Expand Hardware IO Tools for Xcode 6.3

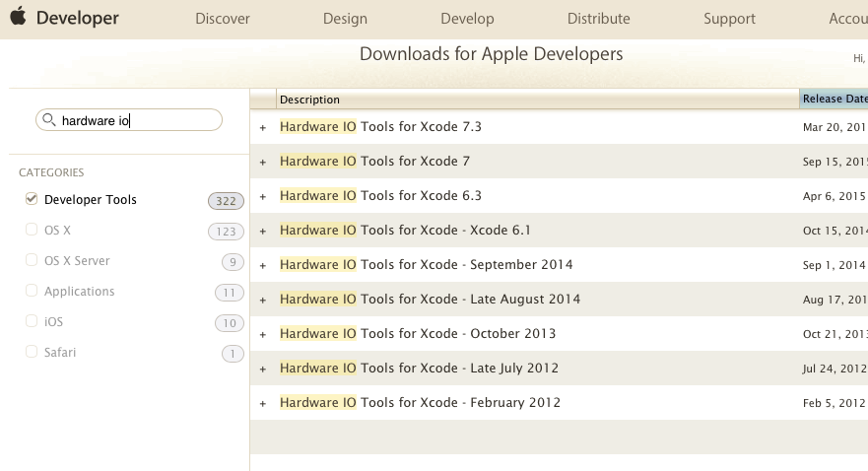[x=263, y=196]
